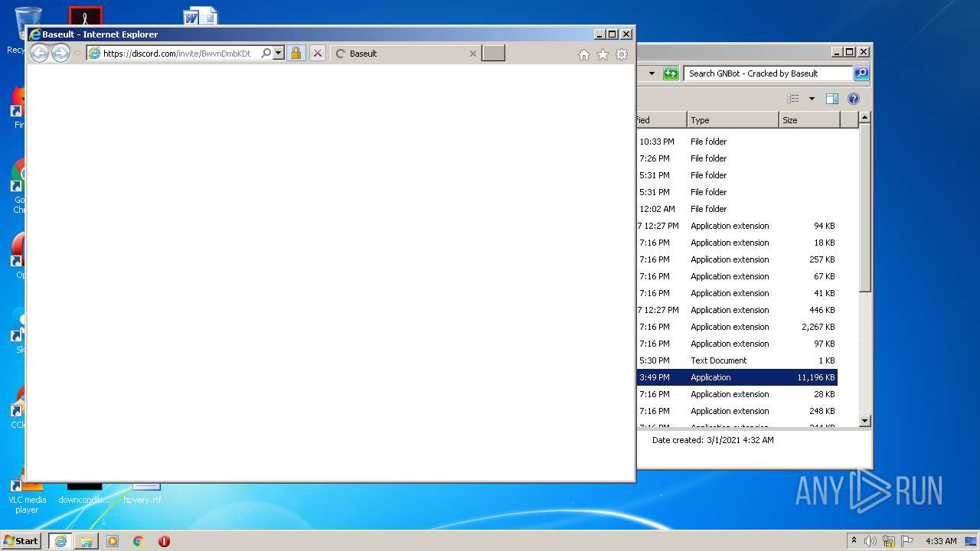
Task: Click the Explorer search box for GNBot
Action: (x=768, y=73)
